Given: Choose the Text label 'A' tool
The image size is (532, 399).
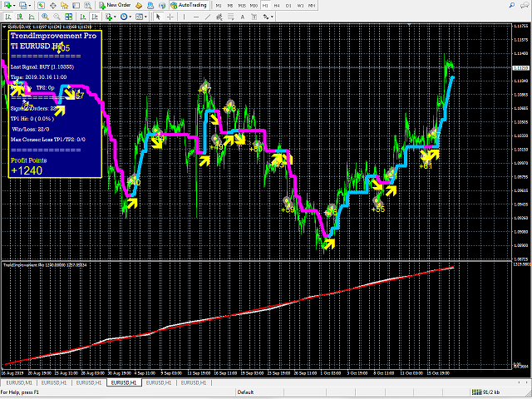Looking at the screenshot, I should (x=242, y=17).
